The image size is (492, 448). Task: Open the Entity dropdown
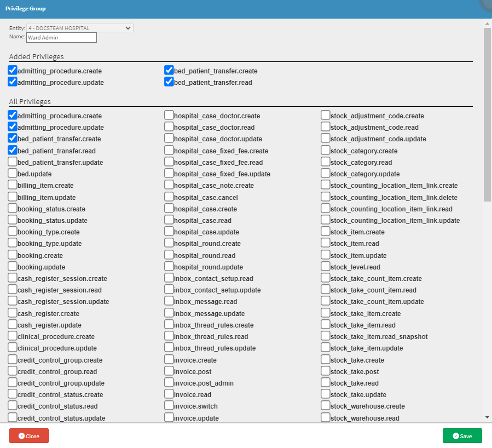click(x=79, y=28)
